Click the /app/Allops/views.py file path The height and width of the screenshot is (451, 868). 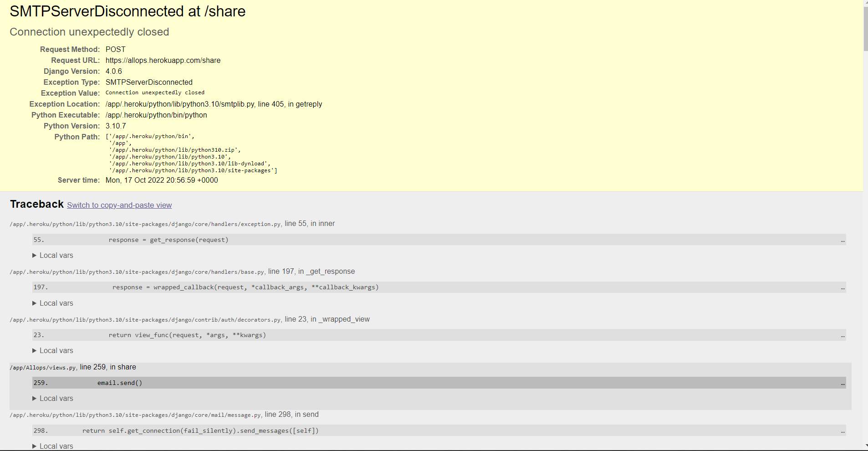[x=42, y=367]
